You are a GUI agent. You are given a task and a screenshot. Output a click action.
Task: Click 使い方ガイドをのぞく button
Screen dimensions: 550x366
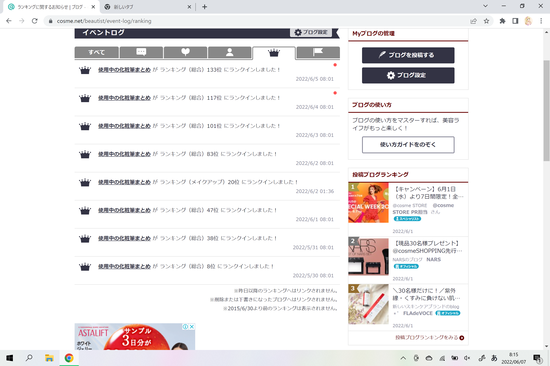pos(408,145)
